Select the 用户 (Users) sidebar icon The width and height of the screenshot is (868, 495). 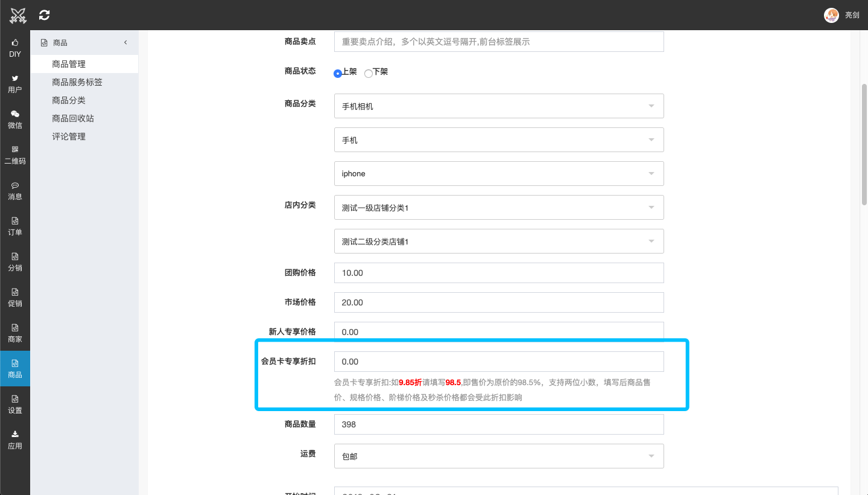point(14,83)
